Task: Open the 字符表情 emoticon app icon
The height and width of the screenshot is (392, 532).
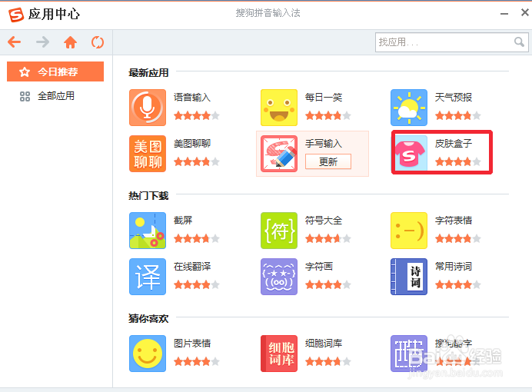Action: (409, 231)
